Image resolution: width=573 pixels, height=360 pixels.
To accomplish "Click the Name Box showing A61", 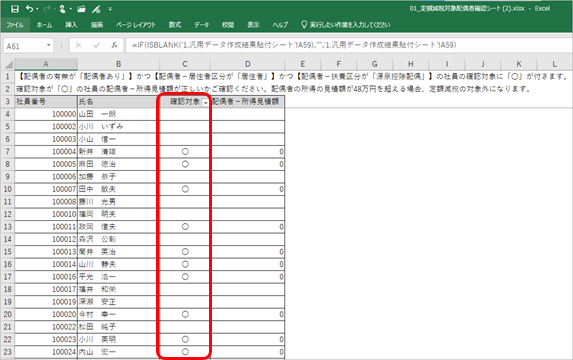I will (x=24, y=46).
